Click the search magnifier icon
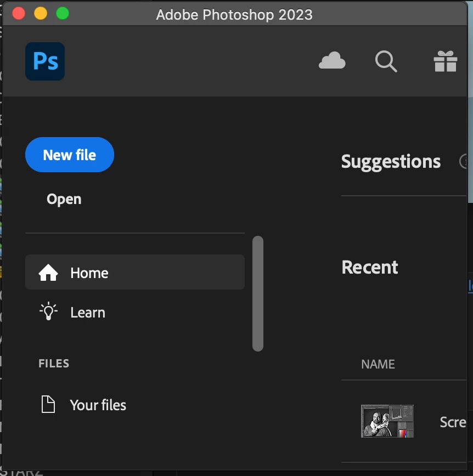 (x=386, y=61)
